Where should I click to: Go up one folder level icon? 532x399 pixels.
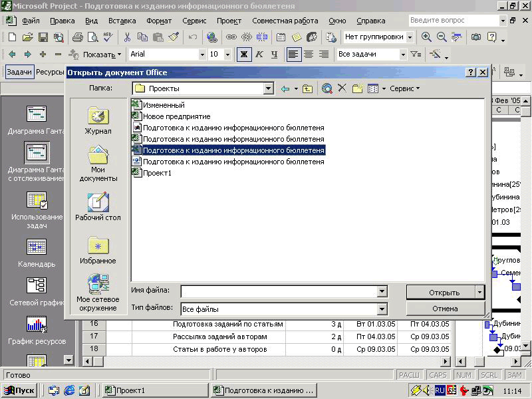(x=307, y=89)
